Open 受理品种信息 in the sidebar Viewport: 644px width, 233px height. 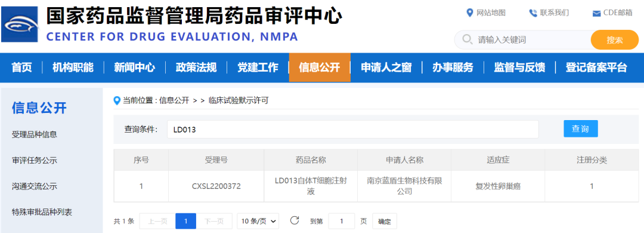35,134
